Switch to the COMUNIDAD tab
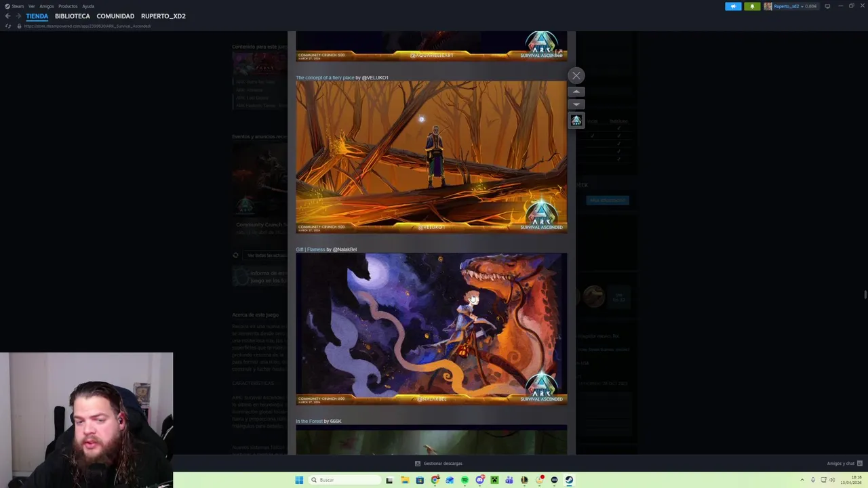The height and width of the screenshot is (488, 868). [x=115, y=16]
